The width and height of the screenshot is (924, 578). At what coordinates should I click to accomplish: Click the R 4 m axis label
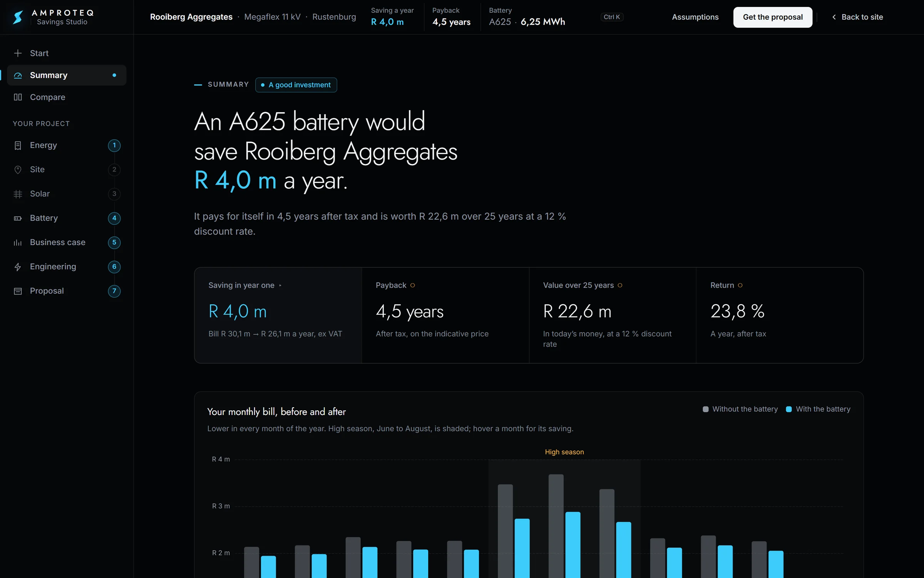click(221, 459)
